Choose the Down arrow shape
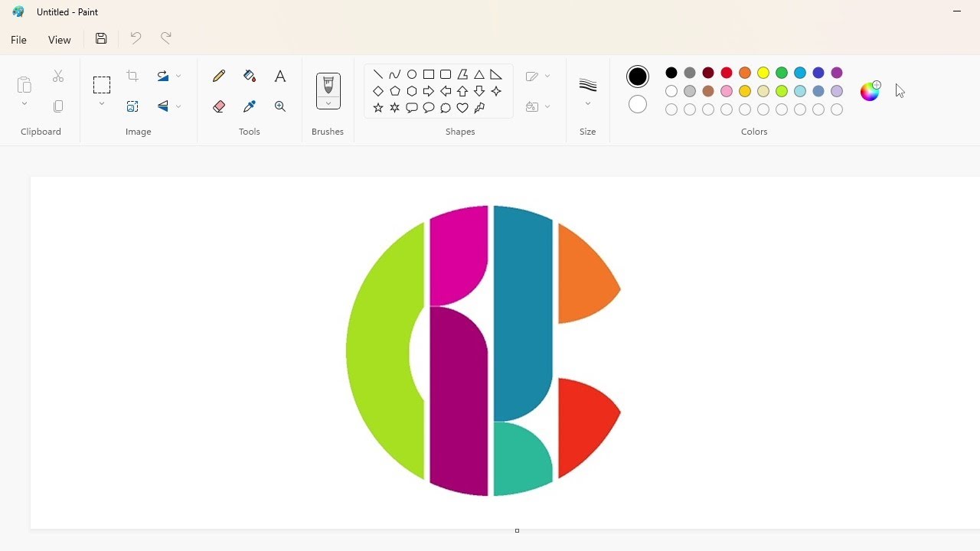 point(479,91)
